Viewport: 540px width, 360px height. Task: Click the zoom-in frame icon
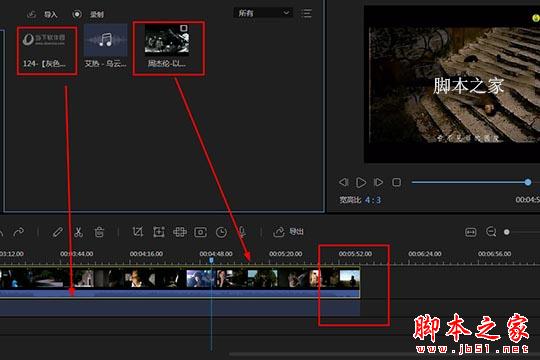(x=159, y=232)
